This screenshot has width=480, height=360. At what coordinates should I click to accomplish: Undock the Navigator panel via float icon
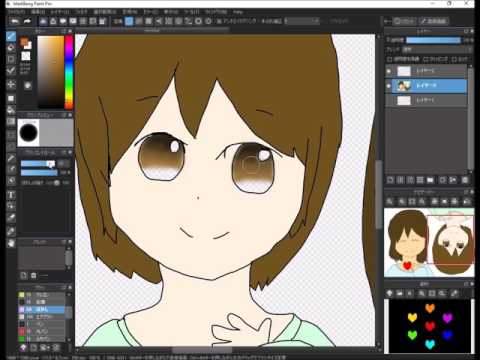point(466,192)
